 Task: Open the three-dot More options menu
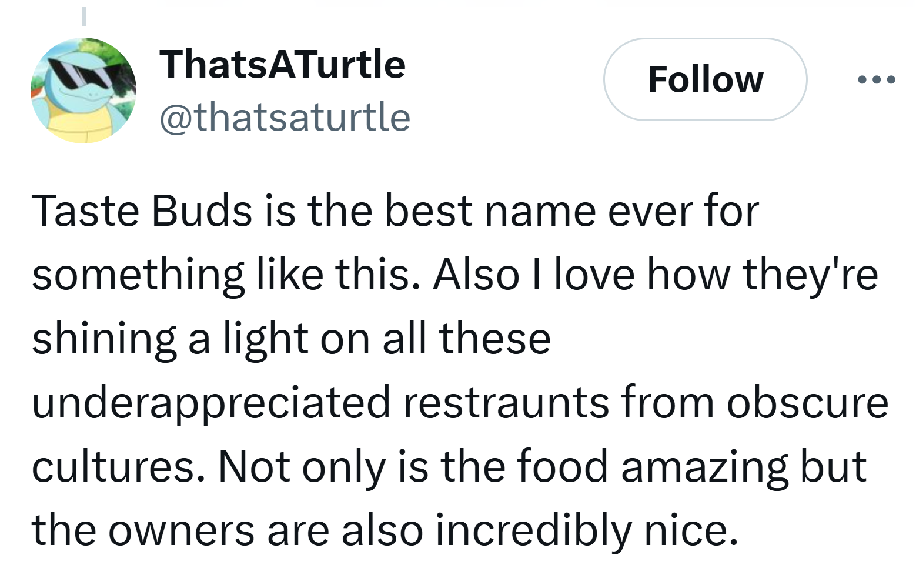pyautogui.click(x=876, y=79)
